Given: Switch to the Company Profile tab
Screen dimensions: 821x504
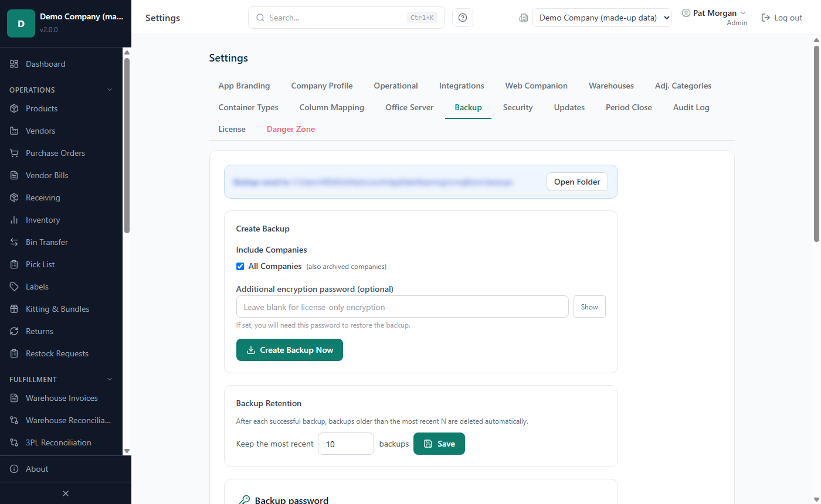Looking at the screenshot, I should [322, 86].
